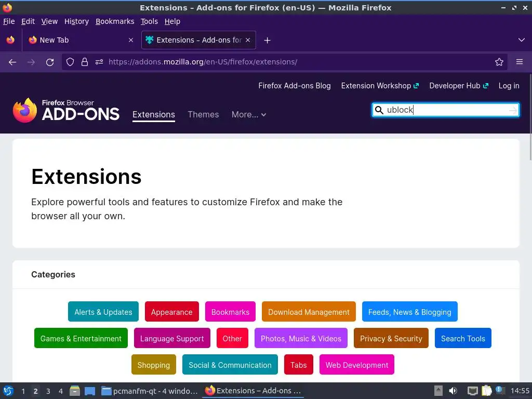Switch to virtual desktop 1

pyautogui.click(x=23, y=391)
